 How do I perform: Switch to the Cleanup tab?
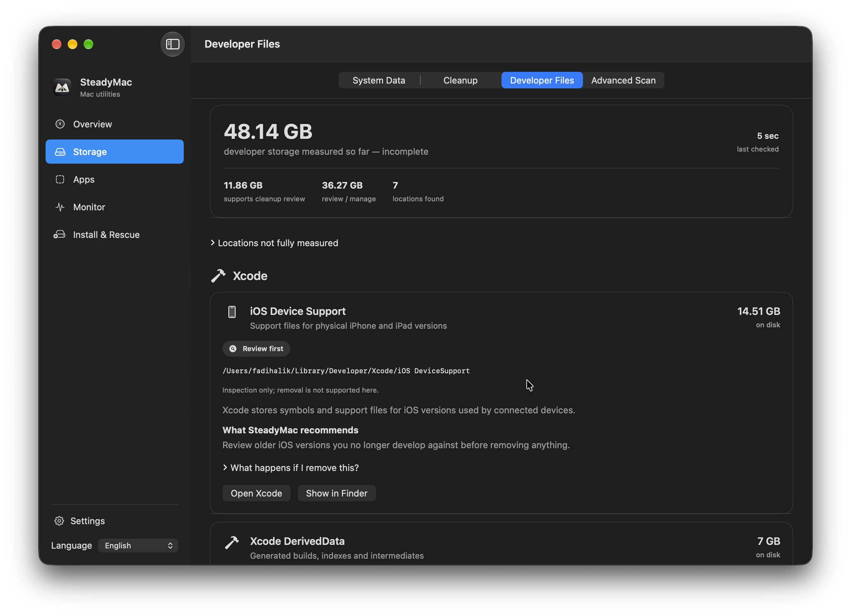[460, 80]
